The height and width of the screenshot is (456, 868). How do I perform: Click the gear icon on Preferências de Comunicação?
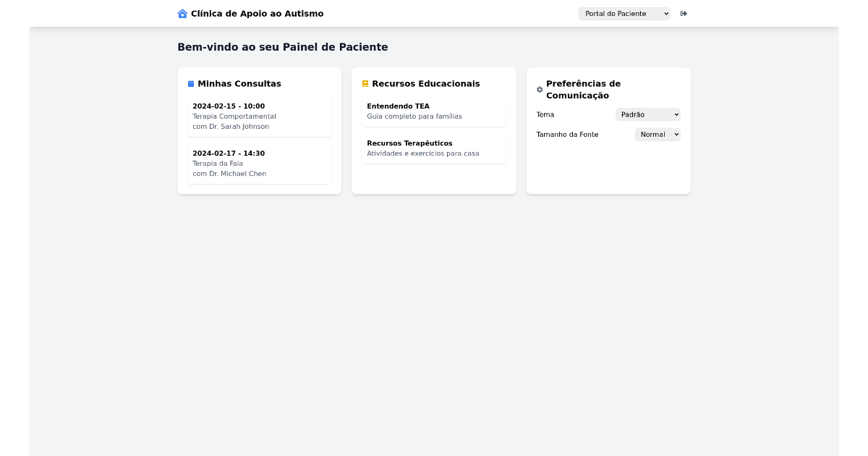click(x=540, y=89)
